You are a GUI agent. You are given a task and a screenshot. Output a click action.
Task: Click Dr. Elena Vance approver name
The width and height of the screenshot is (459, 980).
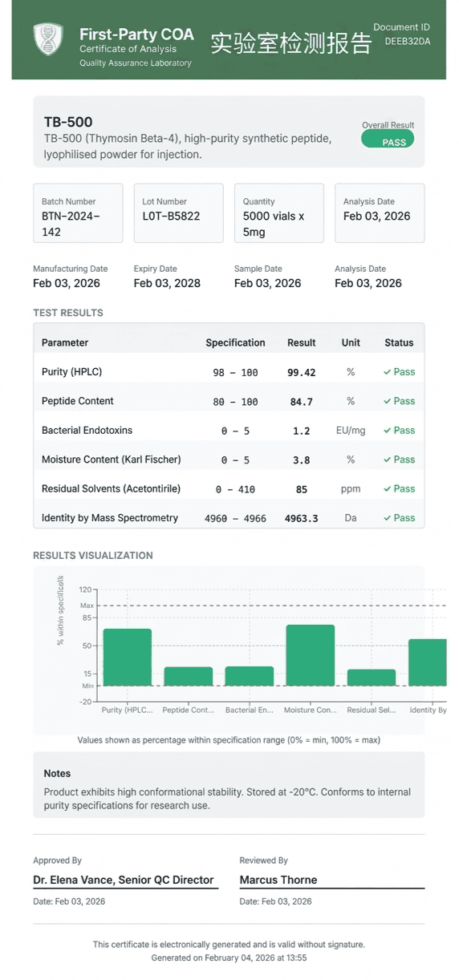124,880
